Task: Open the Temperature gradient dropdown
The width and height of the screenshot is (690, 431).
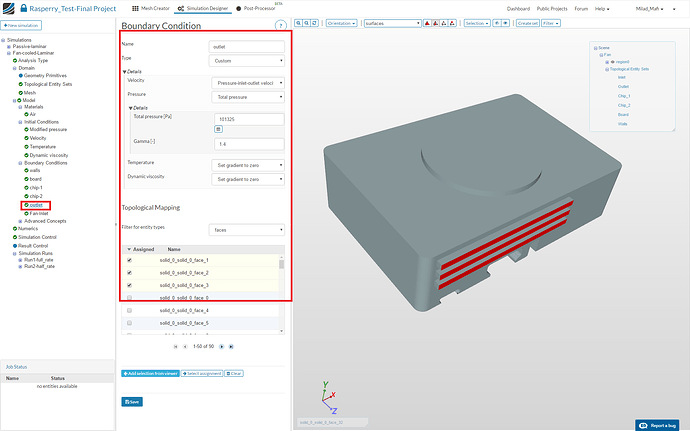Action: tap(249, 164)
